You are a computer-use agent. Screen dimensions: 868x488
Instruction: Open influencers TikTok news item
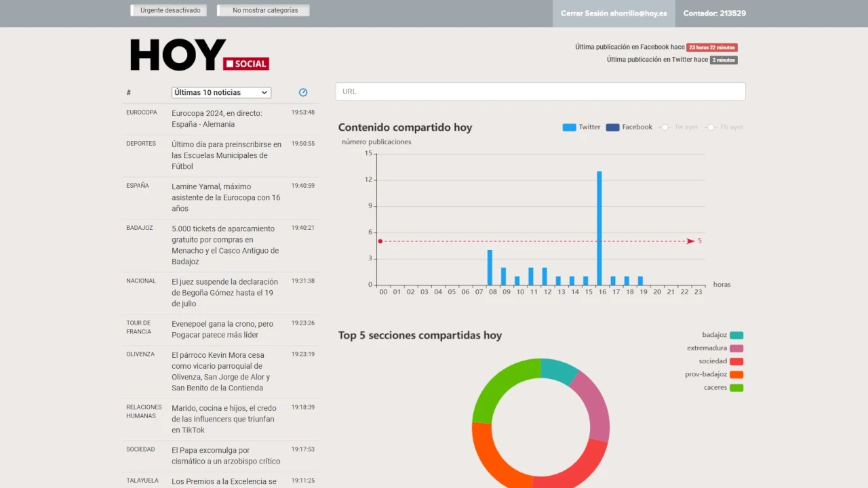point(224,419)
